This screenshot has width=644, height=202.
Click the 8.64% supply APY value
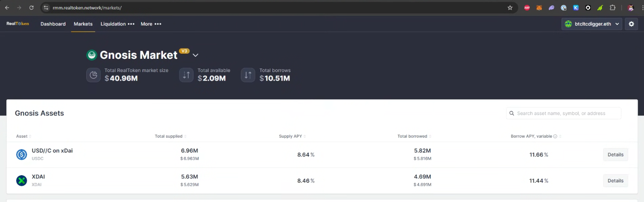pos(306,155)
